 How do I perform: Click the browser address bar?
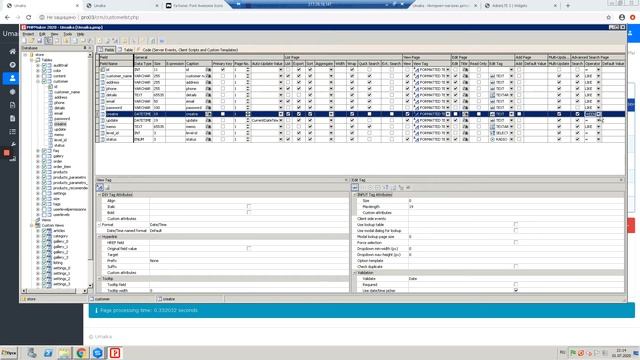[x=318, y=17]
